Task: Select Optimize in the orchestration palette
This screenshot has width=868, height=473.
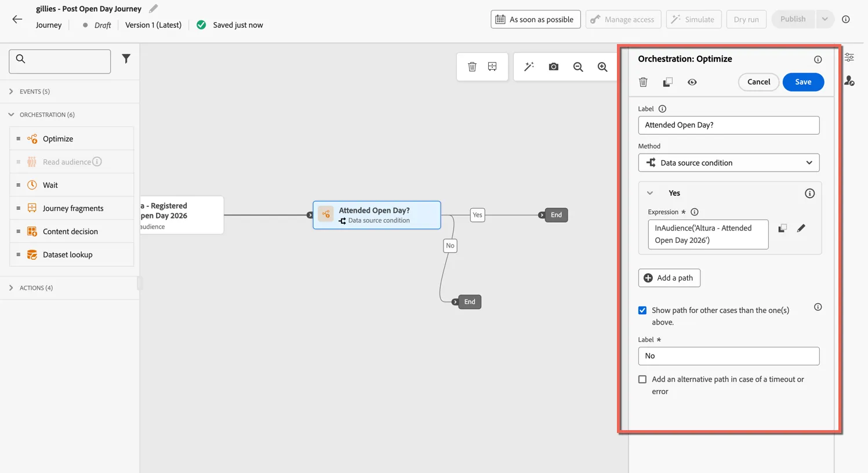Action: tap(72, 139)
